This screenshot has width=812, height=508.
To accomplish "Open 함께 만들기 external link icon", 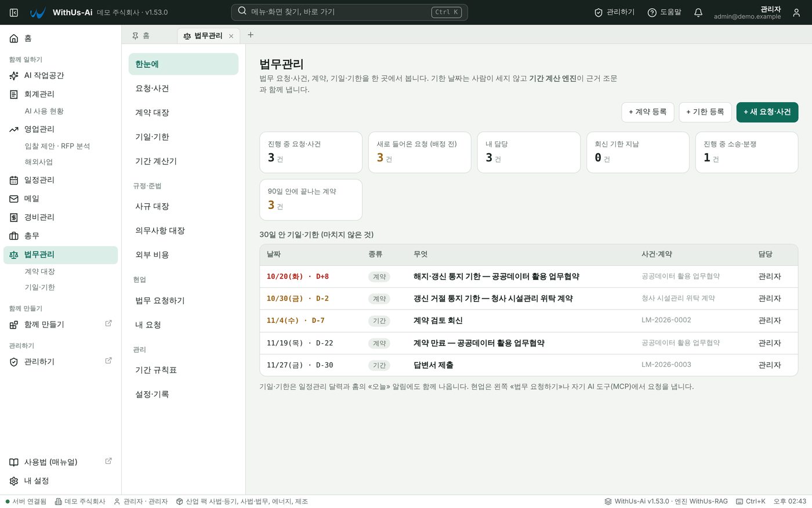I will click(108, 323).
